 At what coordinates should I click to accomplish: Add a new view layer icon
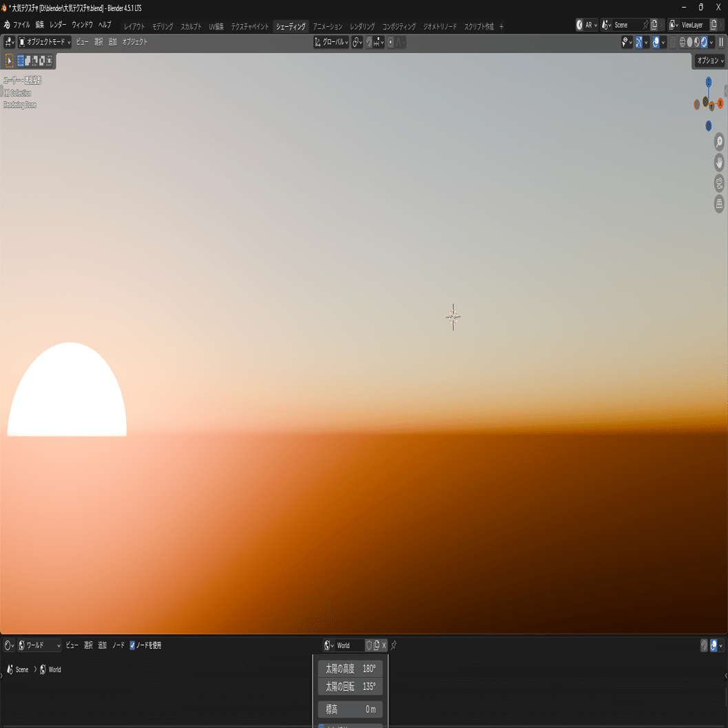[x=714, y=25]
